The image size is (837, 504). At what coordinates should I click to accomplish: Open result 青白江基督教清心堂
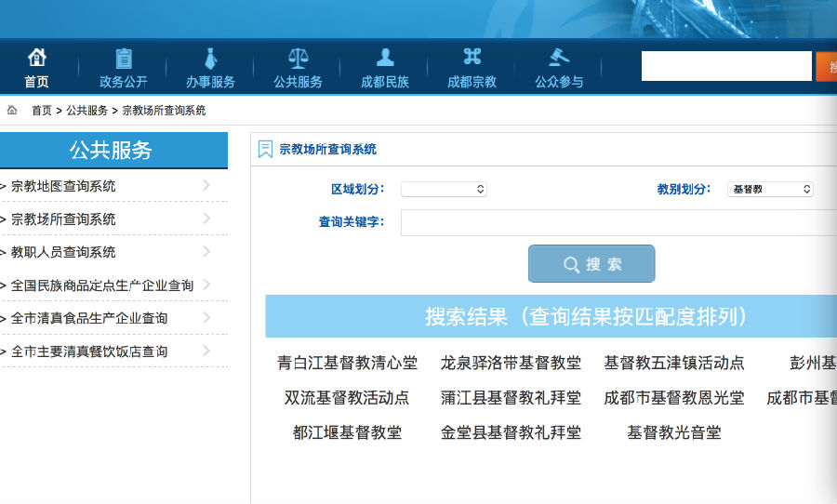(x=347, y=363)
